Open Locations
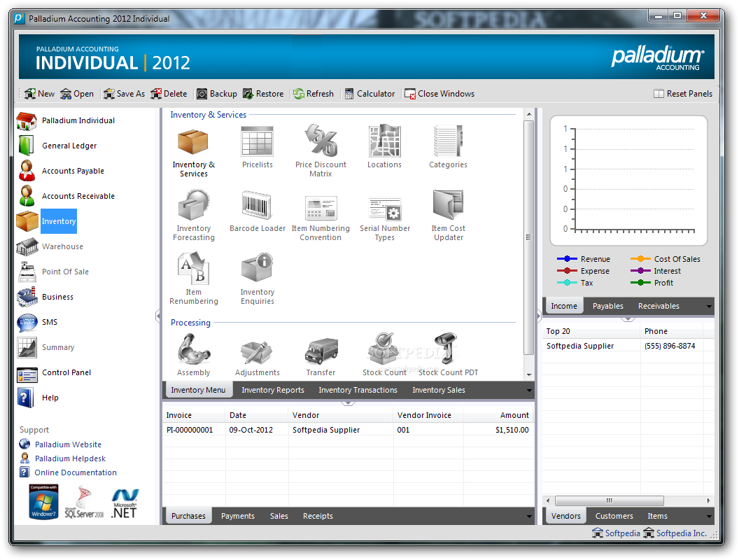Image resolution: width=739 pixels, height=560 pixels. (385, 147)
